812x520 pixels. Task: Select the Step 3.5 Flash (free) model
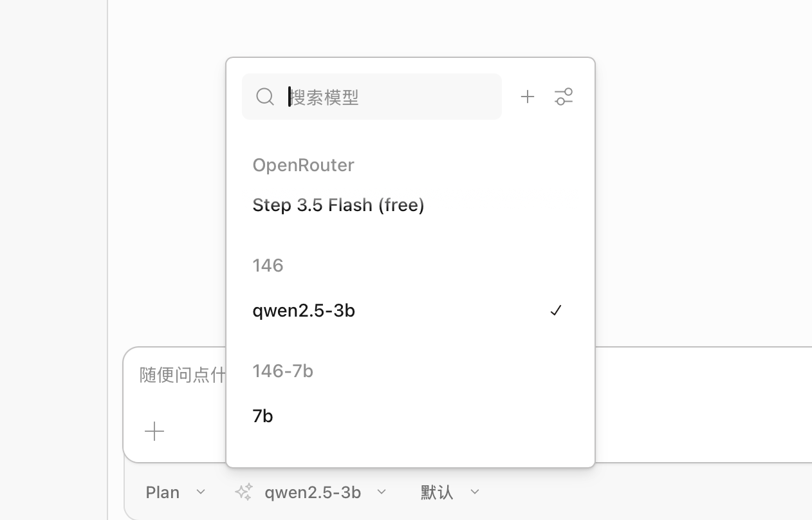[338, 205]
